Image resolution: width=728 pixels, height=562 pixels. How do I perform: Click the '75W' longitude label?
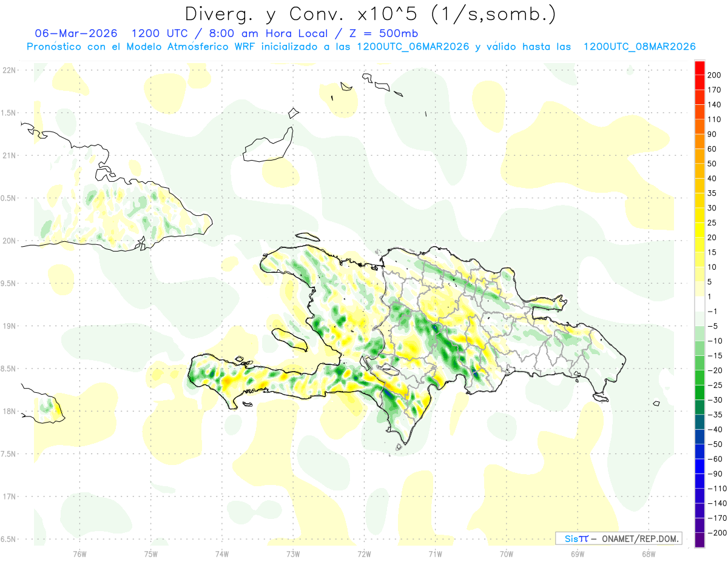pyautogui.click(x=150, y=554)
